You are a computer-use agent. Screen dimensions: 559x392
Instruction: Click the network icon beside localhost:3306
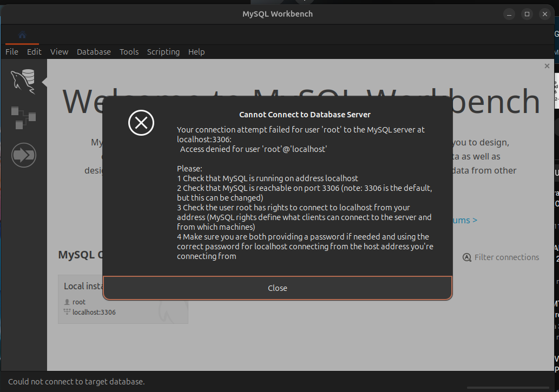click(x=67, y=312)
